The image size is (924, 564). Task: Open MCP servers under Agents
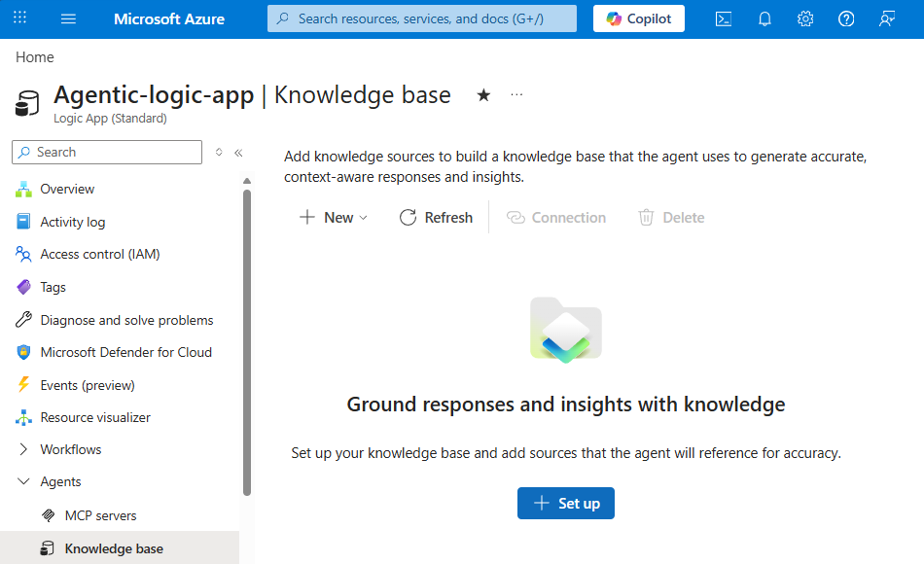(100, 515)
